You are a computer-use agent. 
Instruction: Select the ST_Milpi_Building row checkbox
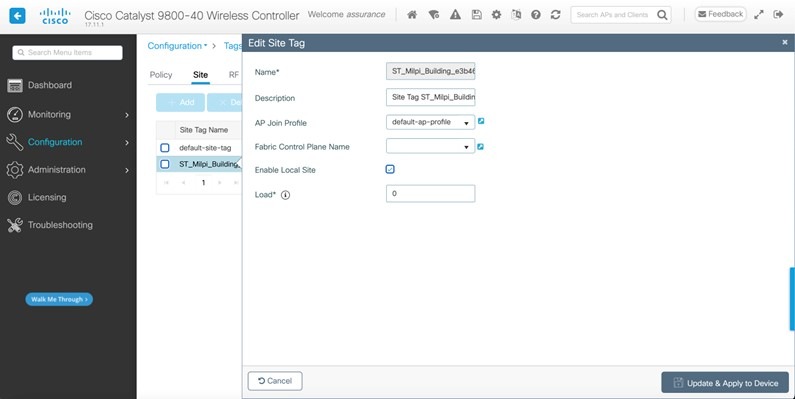(165, 164)
